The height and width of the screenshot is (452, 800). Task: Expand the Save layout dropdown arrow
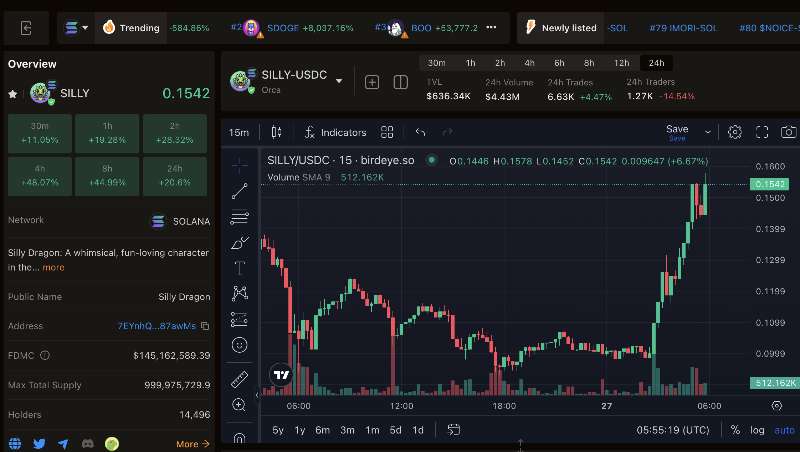708,132
